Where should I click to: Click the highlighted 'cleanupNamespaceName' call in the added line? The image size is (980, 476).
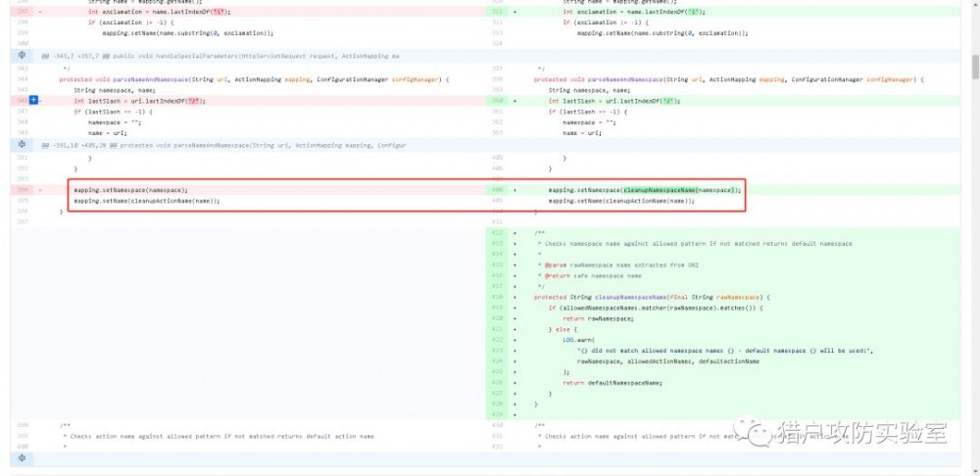coord(660,190)
